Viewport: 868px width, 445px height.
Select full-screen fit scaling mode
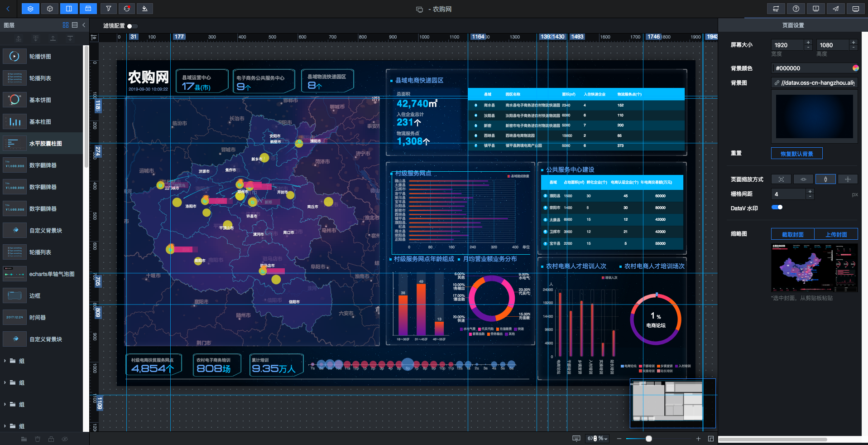[782, 179]
